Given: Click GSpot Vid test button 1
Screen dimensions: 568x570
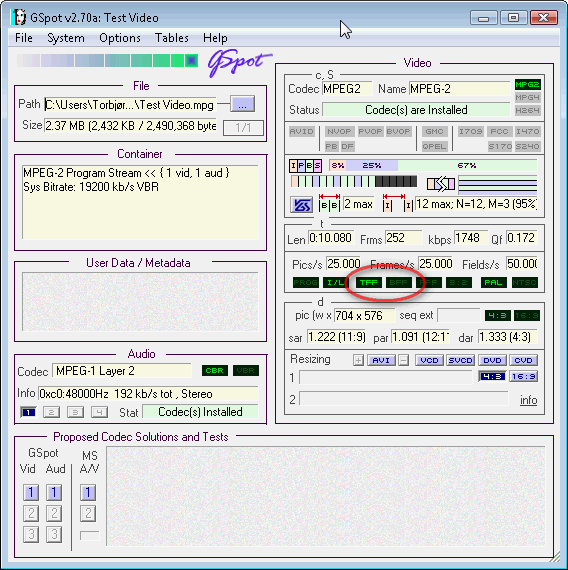Looking at the screenshot, I should click(x=31, y=493).
